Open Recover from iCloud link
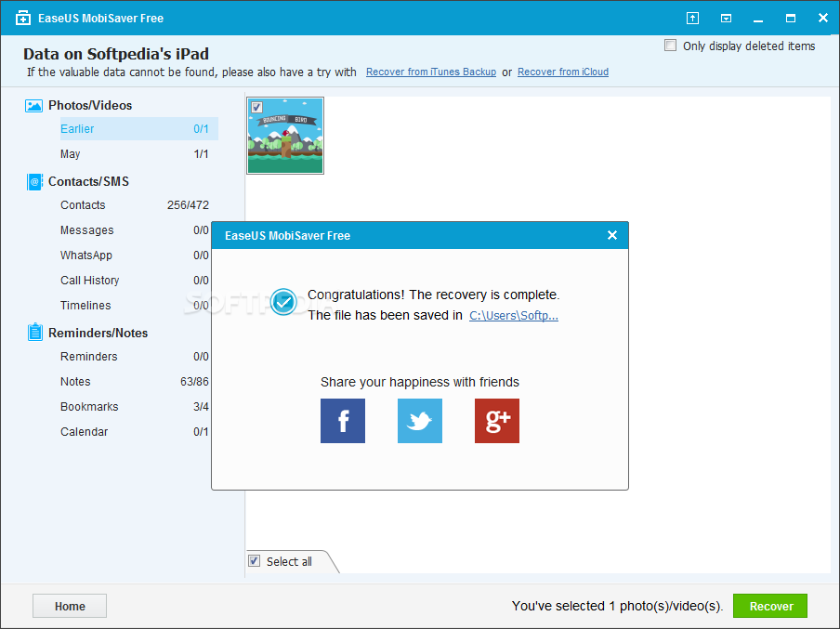Screen dimensions: 840x629 coord(563,72)
